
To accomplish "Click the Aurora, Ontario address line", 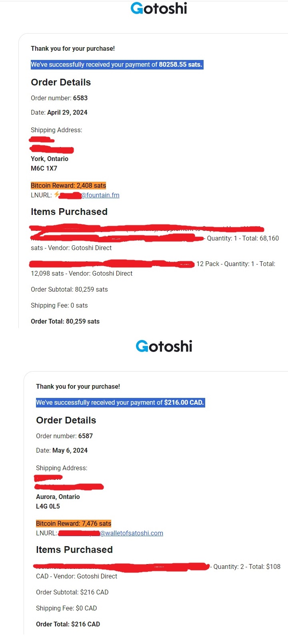I will pos(58,497).
